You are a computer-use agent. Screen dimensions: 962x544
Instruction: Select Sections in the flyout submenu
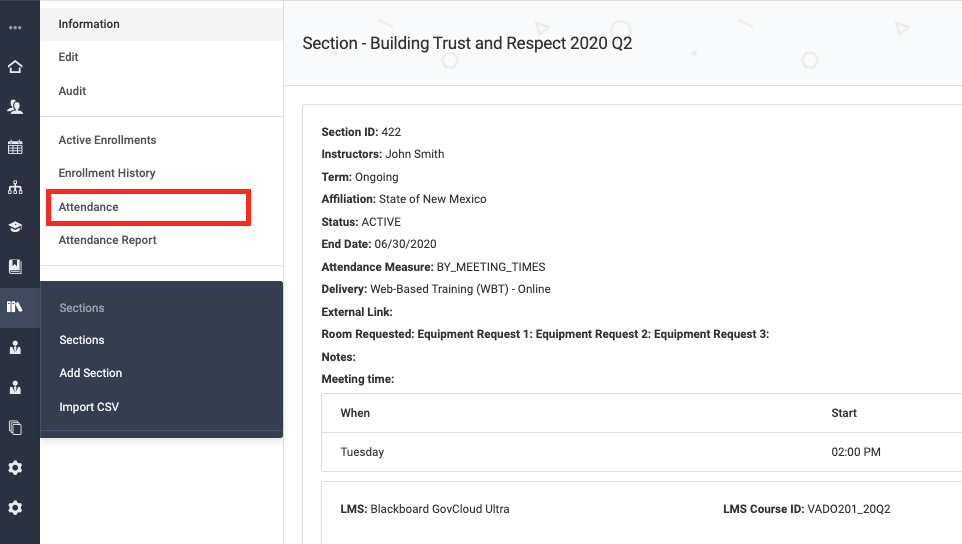[x=82, y=340]
